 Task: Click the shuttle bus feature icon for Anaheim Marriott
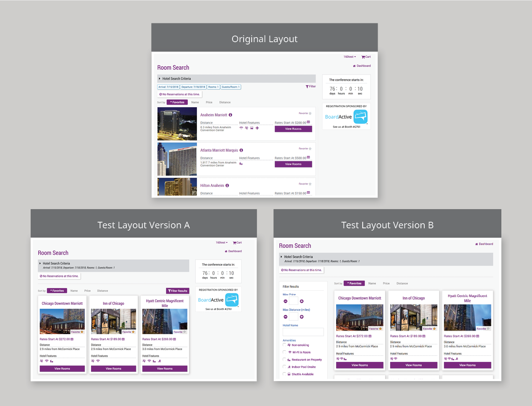252,128
